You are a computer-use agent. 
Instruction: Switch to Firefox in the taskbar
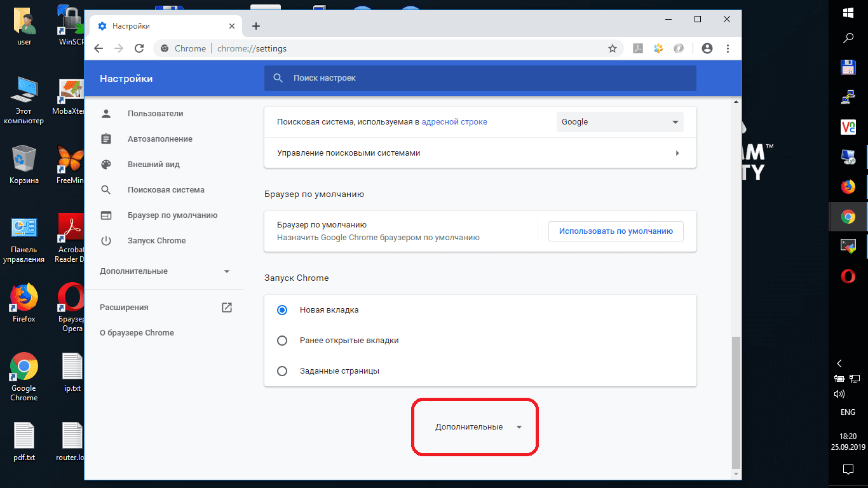[848, 187]
